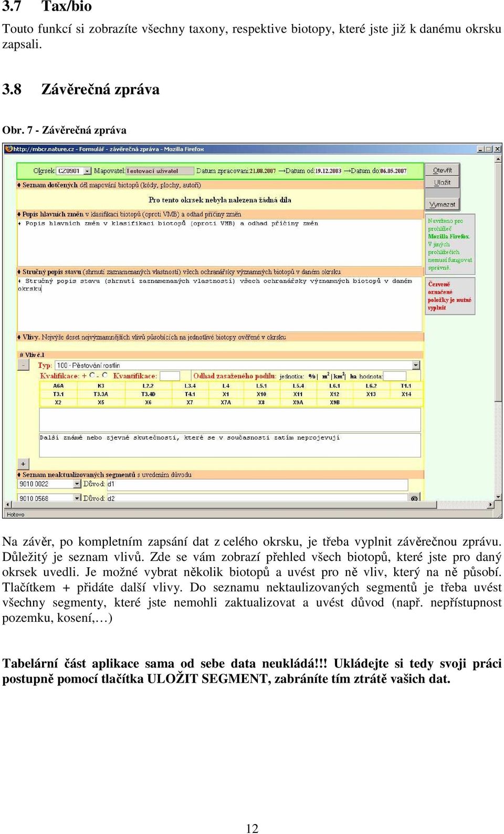This screenshot has height=834, width=504.
Task: Click the 'Vlivy' section header
Action: 220,337
